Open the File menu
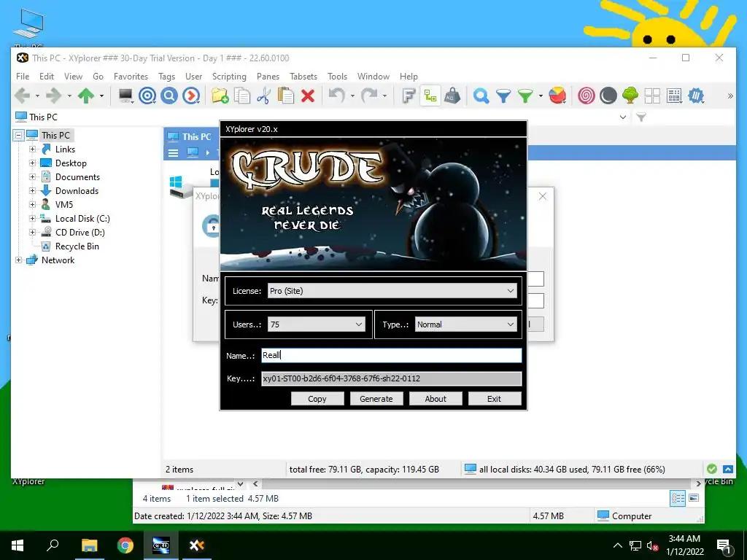The width and height of the screenshot is (747, 560). (x=23, y=76)
